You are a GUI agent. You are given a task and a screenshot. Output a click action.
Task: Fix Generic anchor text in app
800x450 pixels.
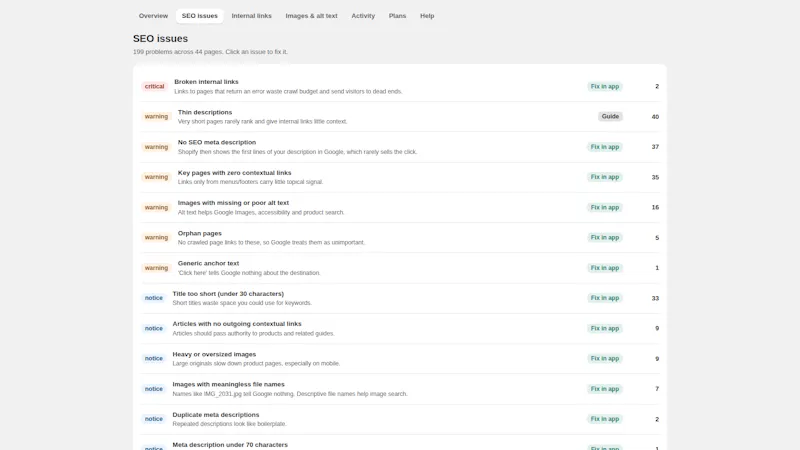point(605,268)
